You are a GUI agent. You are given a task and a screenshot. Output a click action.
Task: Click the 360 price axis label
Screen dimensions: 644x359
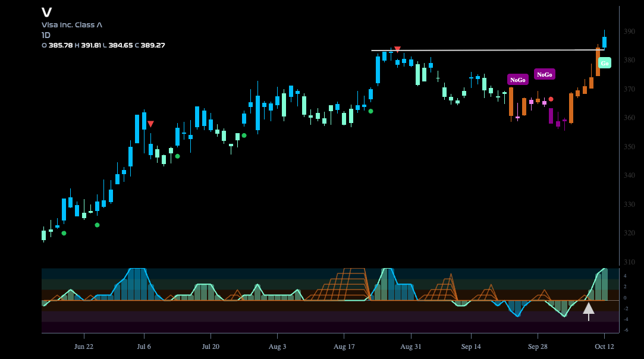pyautogui.click(x=629, y=118)
